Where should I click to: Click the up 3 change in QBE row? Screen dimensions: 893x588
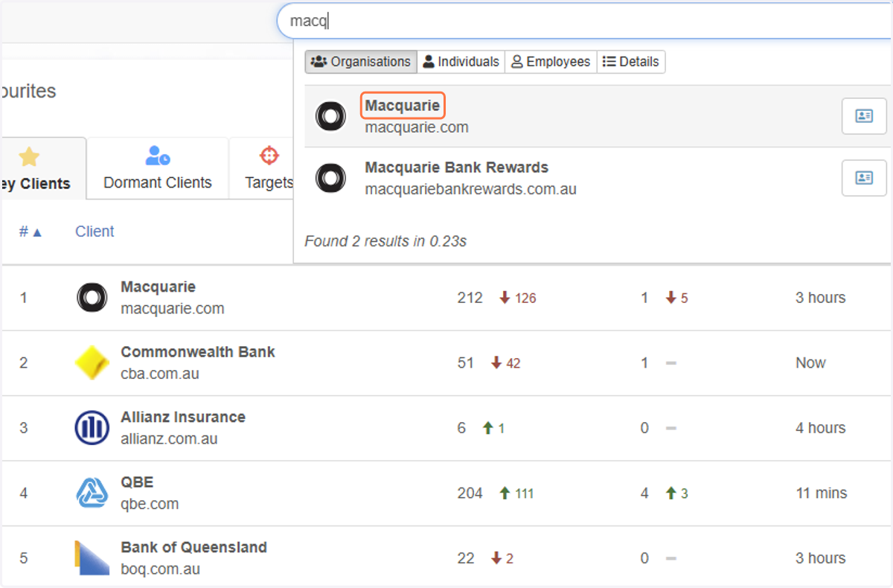[677, 493]
